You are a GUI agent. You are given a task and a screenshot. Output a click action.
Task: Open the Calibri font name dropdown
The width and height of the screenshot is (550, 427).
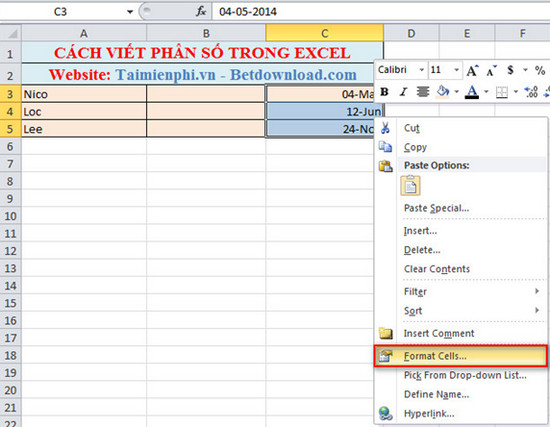[x=422, y=70]
